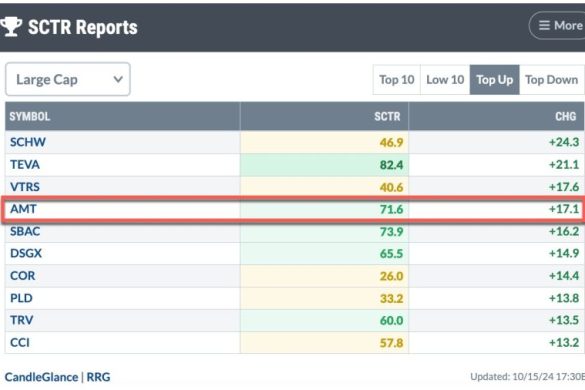Open the AMT symbol link
The image size is (585, 390).
click(23, 209)
